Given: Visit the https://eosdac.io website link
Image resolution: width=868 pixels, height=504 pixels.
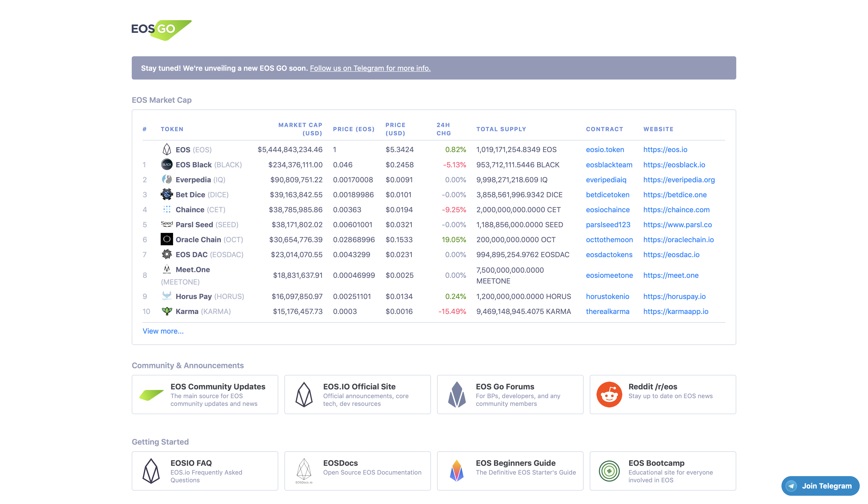Looking at the screenshot, I should pos(672,254).
